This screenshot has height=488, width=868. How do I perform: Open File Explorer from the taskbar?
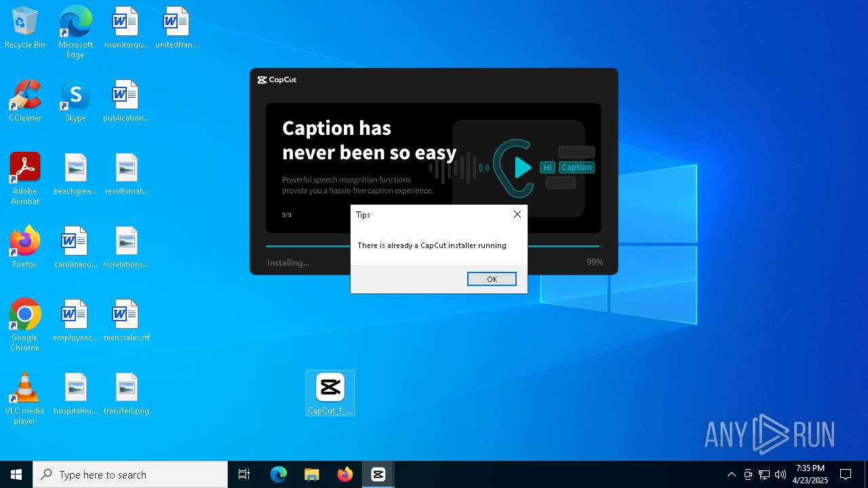(312, 474)
